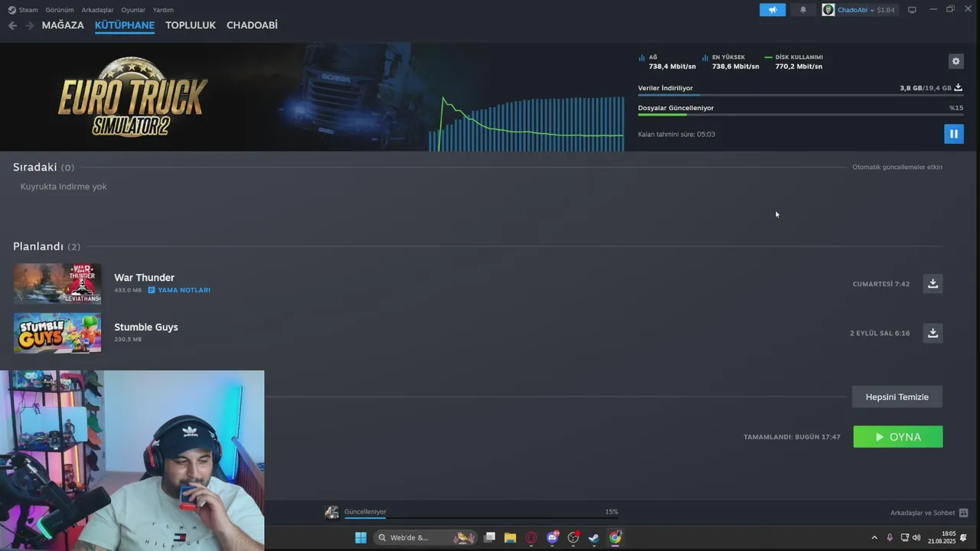This screenshot has width=980, height=551.
Task: Switch to Big Picture mode icon
Action: point(912,10)
